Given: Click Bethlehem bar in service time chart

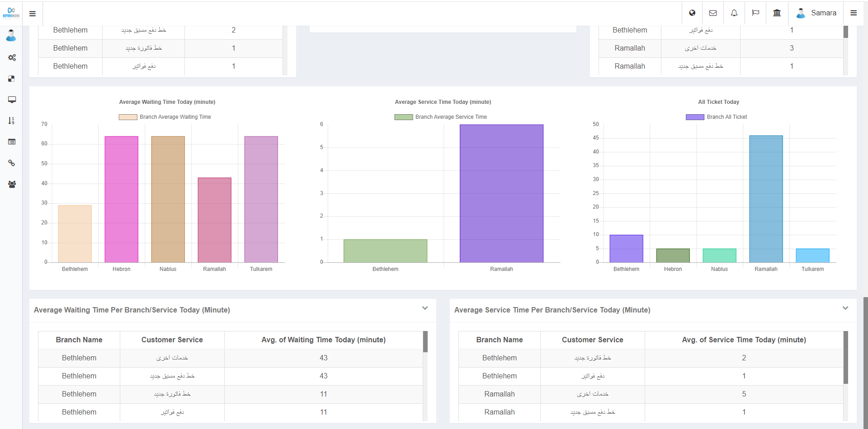Looking at the screenshot, I should pos(386,251).
